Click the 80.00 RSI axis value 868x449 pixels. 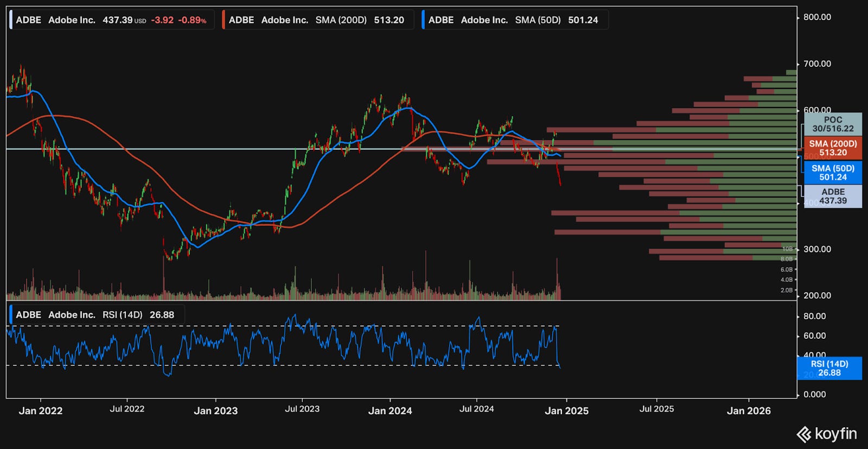(x=814, y=317)
